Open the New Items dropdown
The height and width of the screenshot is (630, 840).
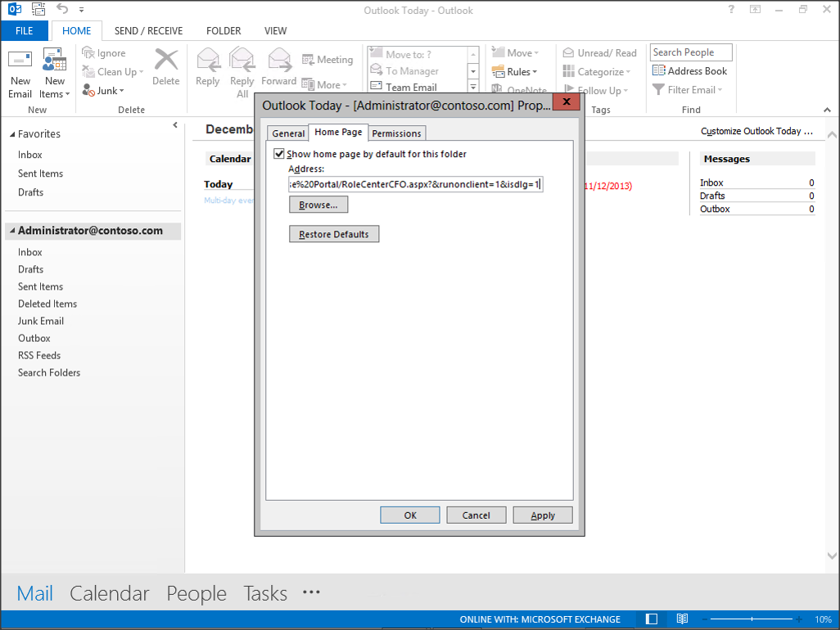tap(55, 88)
